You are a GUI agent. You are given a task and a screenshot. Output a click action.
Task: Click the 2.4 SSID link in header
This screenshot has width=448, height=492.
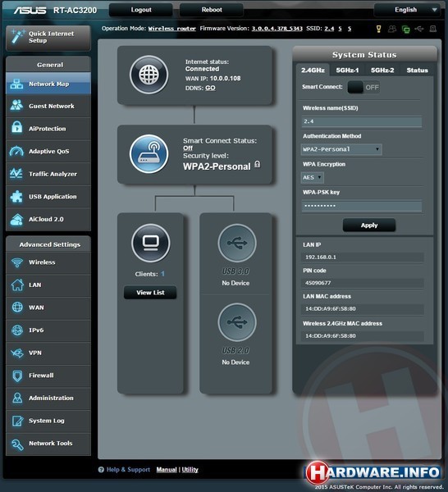[329, 29]
